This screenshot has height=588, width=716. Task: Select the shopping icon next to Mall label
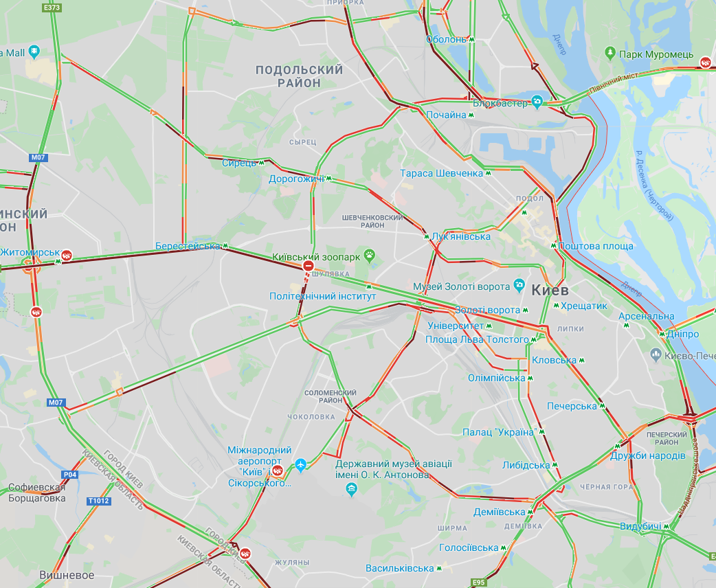(34, 52)
